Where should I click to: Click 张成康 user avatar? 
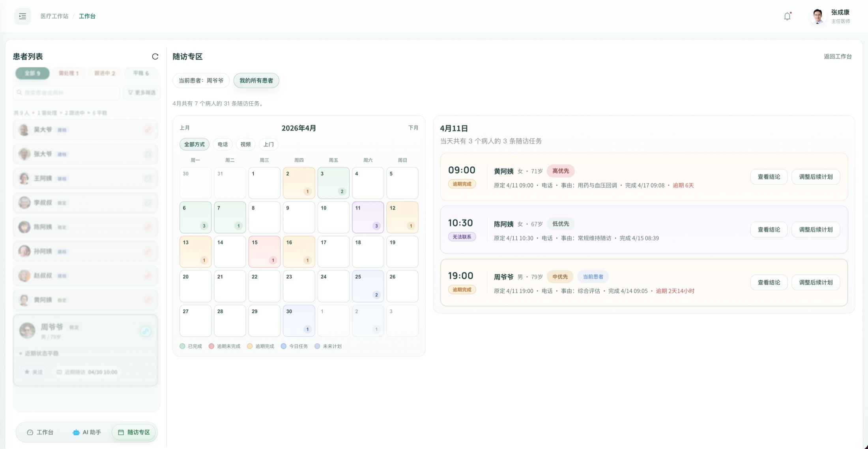817,16
